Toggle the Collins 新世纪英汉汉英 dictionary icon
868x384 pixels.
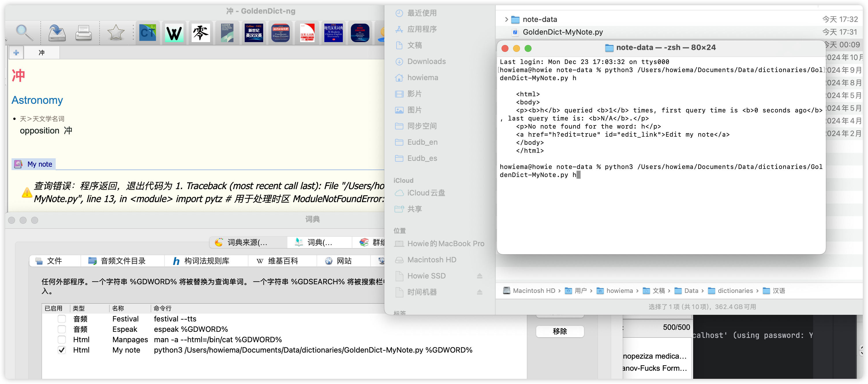[254, 33]
